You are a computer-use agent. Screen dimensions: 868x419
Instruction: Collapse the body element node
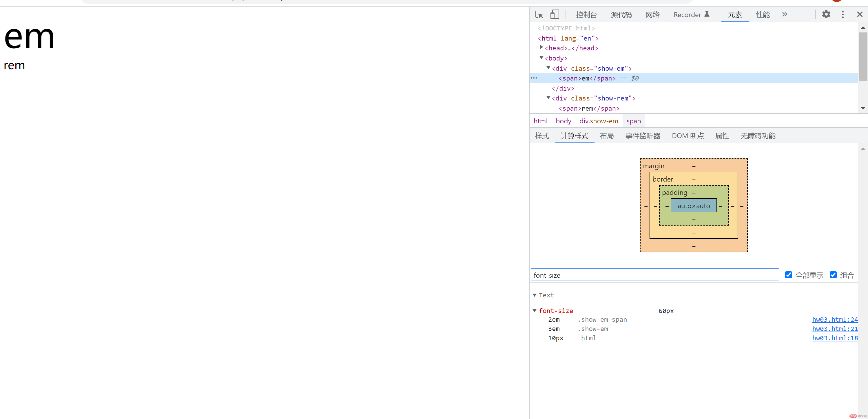click(x=541, y=58)
